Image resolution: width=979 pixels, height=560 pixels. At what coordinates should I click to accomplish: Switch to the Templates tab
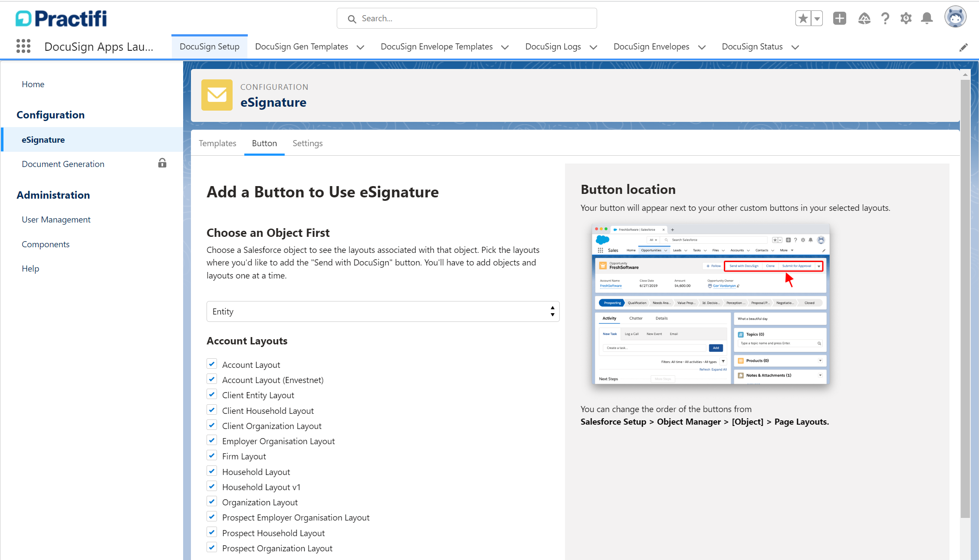click(x=217, y=143)
